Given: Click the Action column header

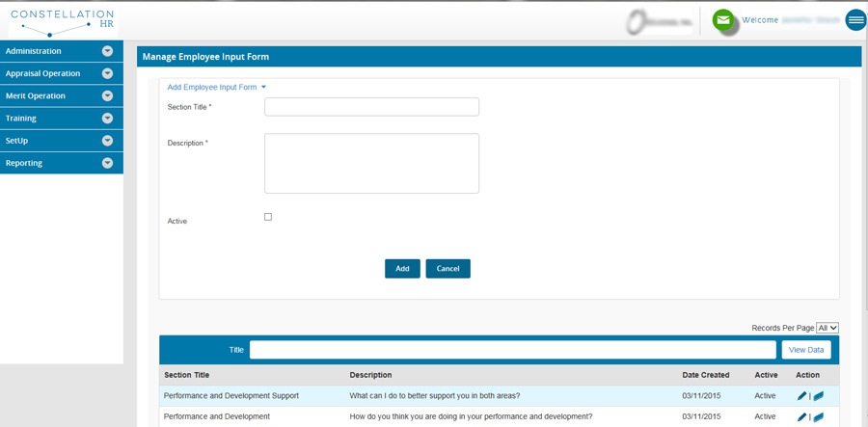Looking at the screenshot, I should point(807,375).
